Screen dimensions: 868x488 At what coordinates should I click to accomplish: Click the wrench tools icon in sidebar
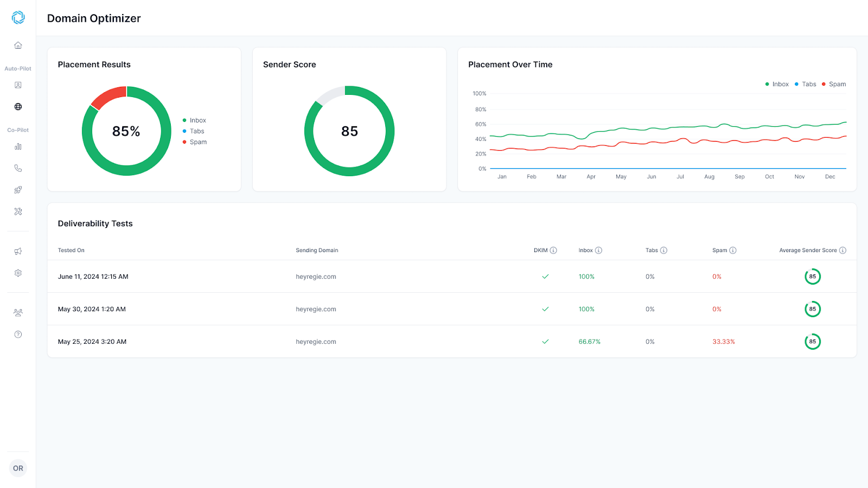18,211
